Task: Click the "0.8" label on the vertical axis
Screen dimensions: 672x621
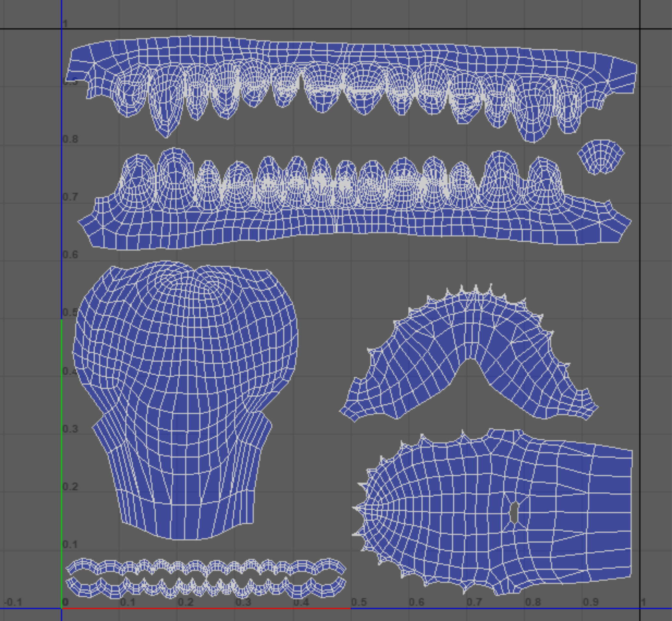Action: pyautogui.click(x=70, y=139)
